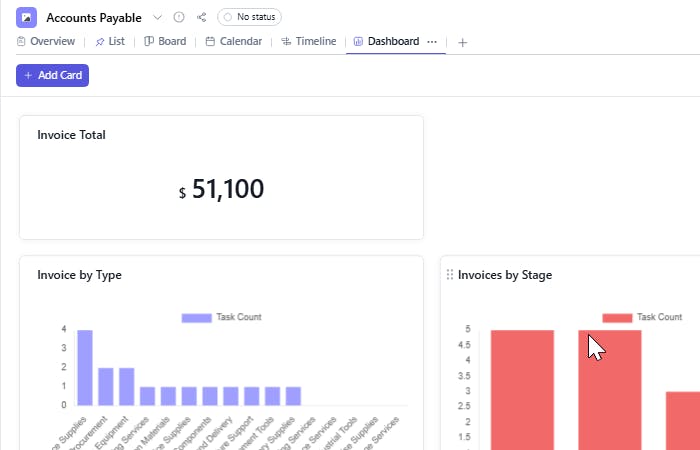This screenshot has height=450, width=700.
Task: Grab the Invoices by Stage drag handle
Action: click(x=449, y=275)
